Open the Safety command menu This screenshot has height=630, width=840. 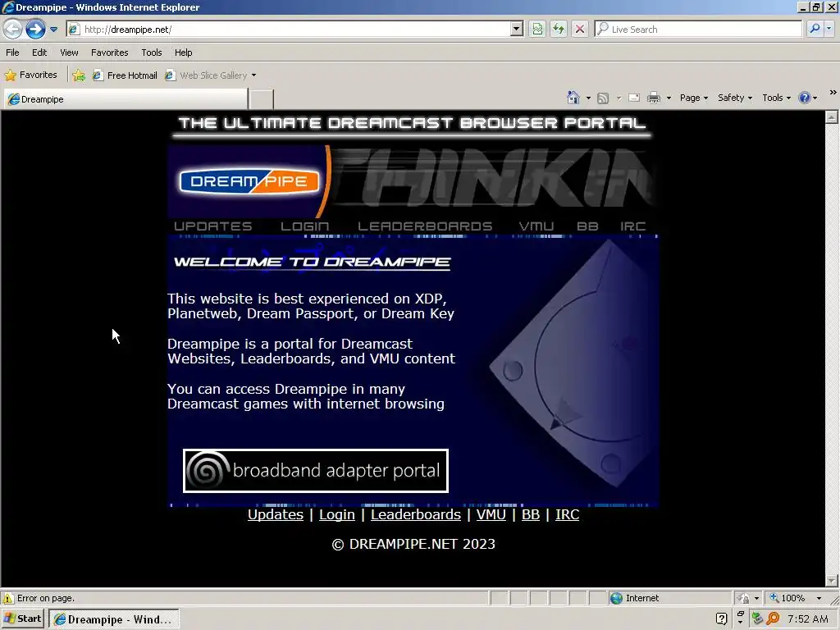coord(734,98)
